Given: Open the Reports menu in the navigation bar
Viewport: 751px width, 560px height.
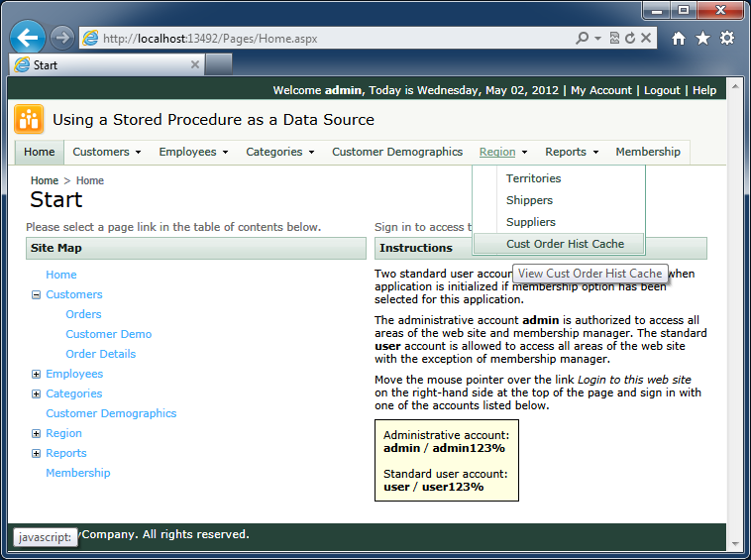Looking at the screenshot, I should (x=572, y=152).
